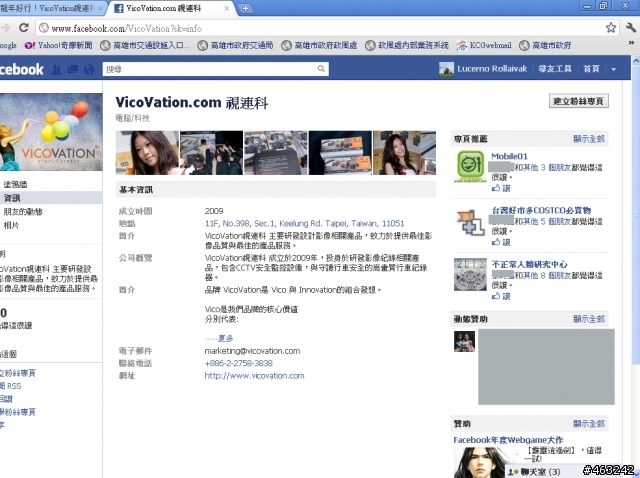Open the second photo showing a crowd
Screen dimensions: 640x478
click(x=211, y=153)
